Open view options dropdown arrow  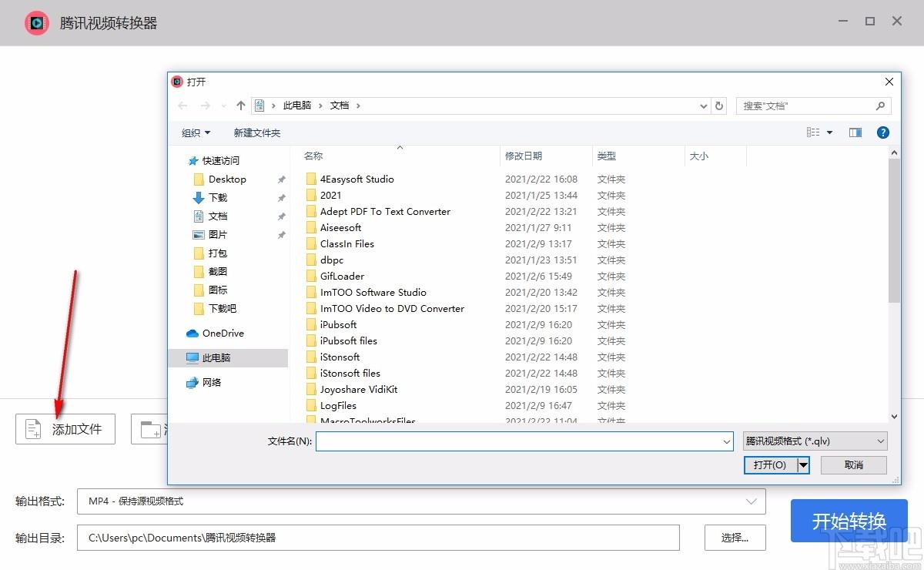click(x=830, y=132)
